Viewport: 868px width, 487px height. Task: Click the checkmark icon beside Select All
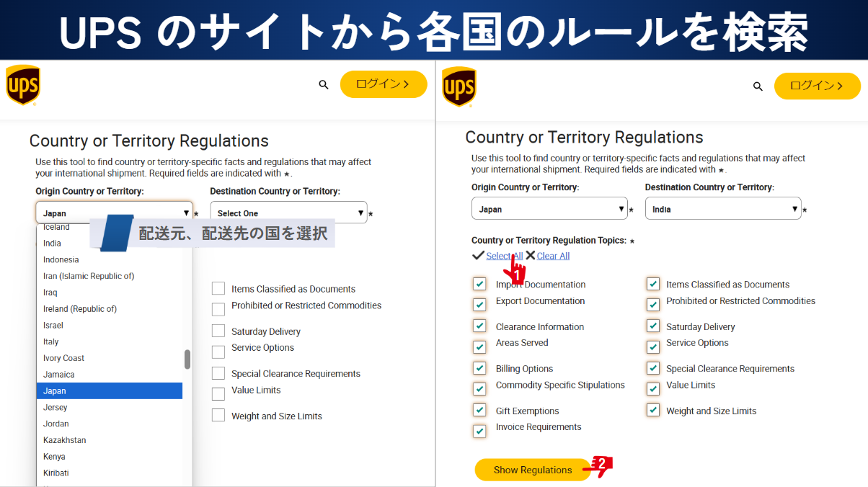point(478,256)
